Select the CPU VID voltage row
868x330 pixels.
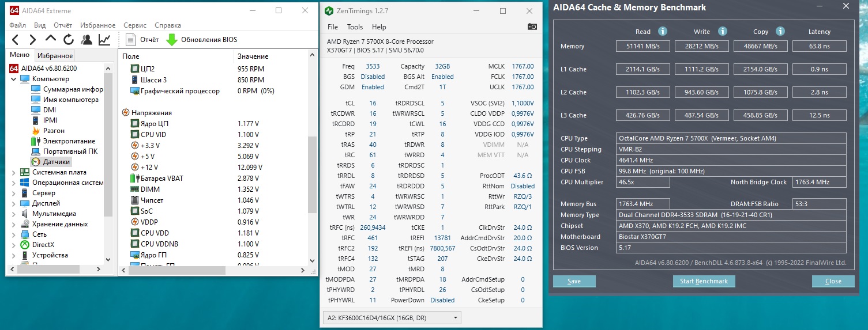click(212, 134)
